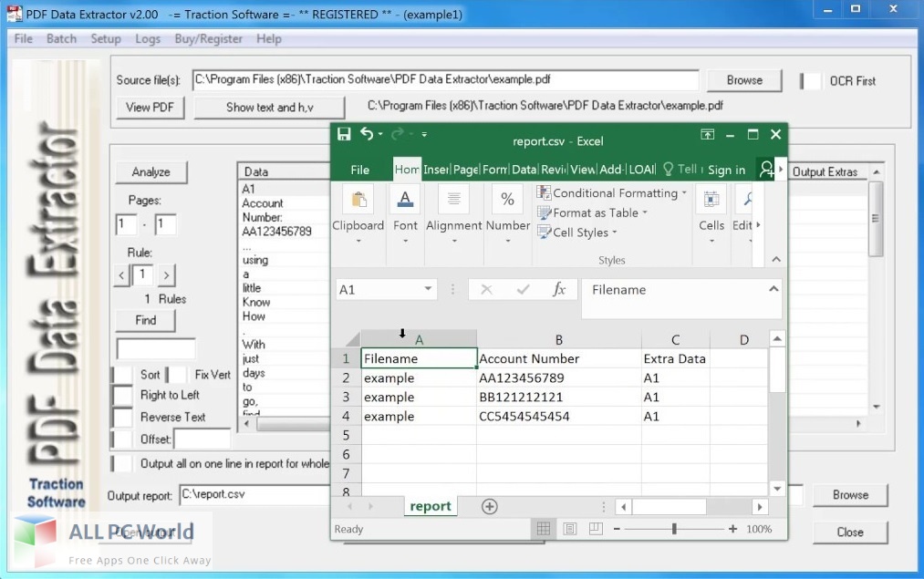Click the formula bar Cancel X icon
Viewport: 924px width, 579px height.
click(486, 289)
